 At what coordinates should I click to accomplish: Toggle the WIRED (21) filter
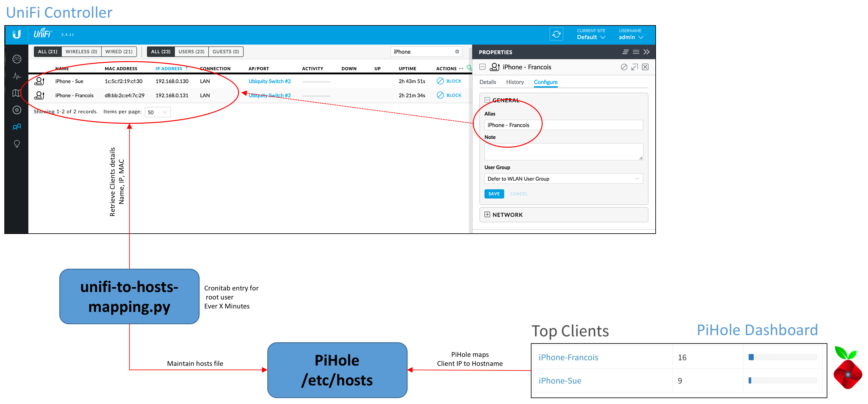(x=119, y=52)
